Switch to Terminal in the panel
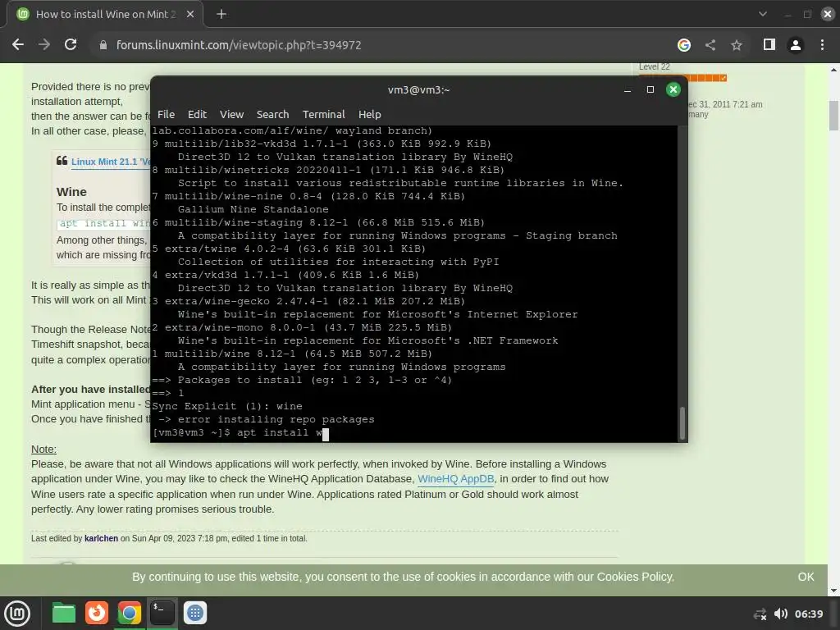This screenshot has height=630, width=840. click(162, 613)
